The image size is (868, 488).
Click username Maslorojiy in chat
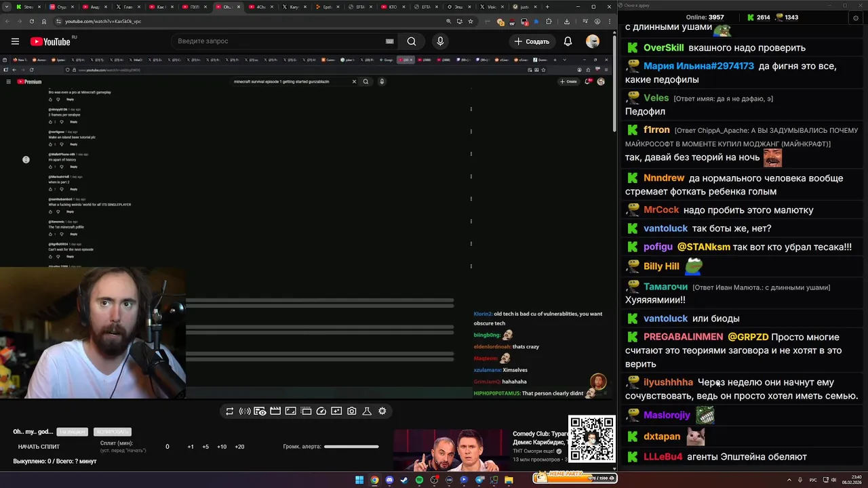tap(667, 415)
